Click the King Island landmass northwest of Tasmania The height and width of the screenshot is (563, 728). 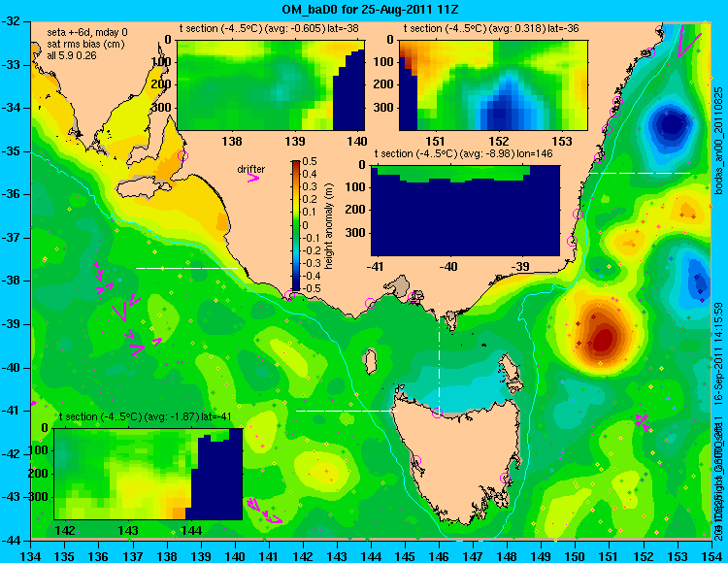point(370,361)
